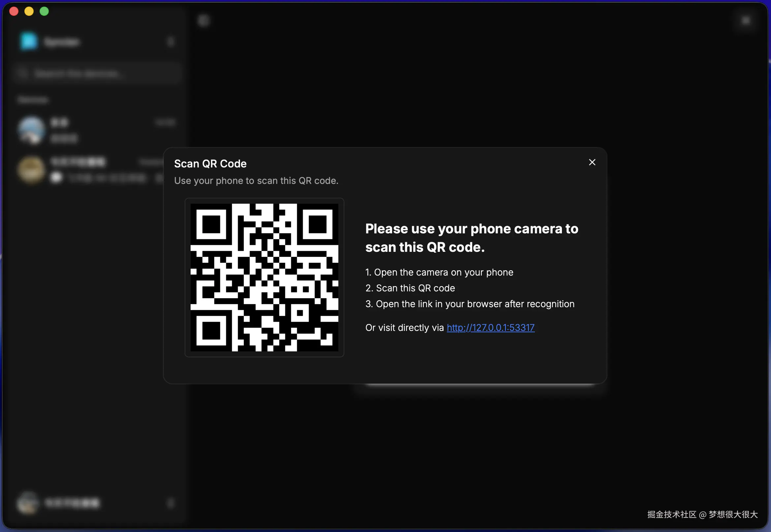Viewport: 771px width, 532px height.
Task: Close the Scan QR Code dialog
Action: click(592, 162)
